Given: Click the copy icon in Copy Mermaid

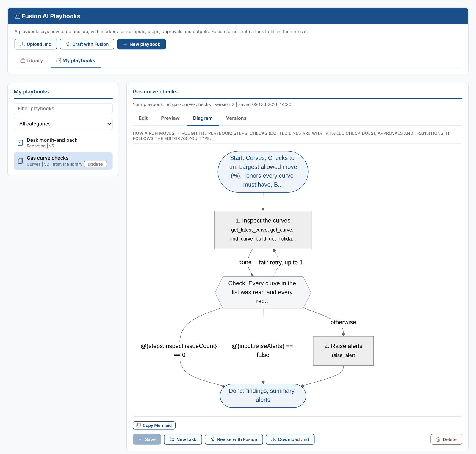Looking at the screenshot, I should [138, 425].
